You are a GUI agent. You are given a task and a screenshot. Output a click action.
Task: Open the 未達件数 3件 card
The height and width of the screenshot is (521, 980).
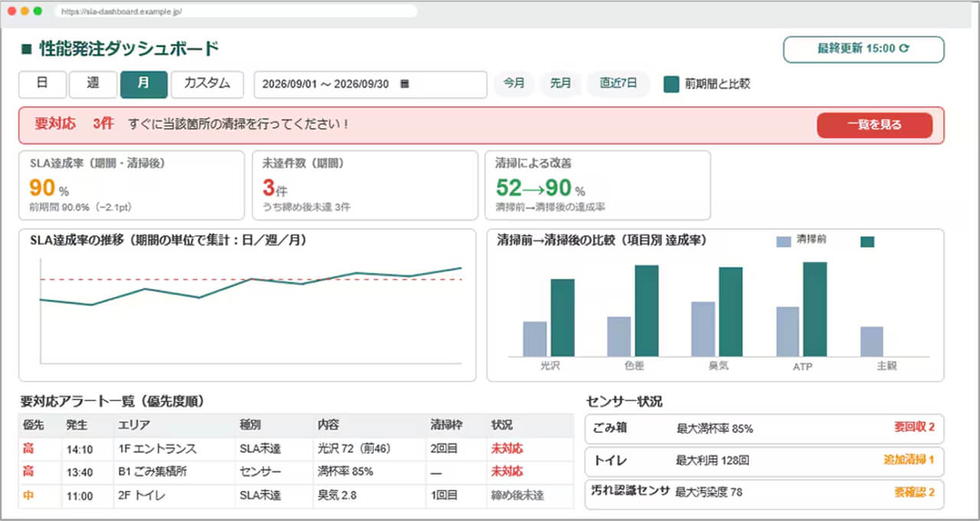364,185
